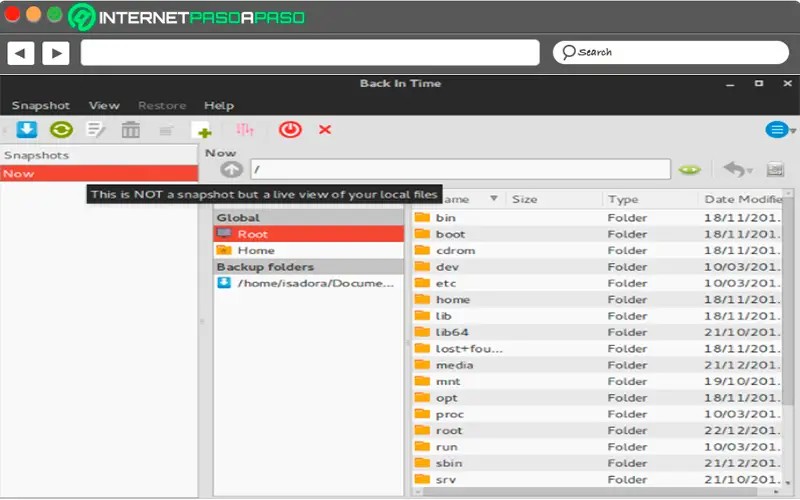
Task: Click the Remove snapshot trash icon
Action: click(131, 130)
